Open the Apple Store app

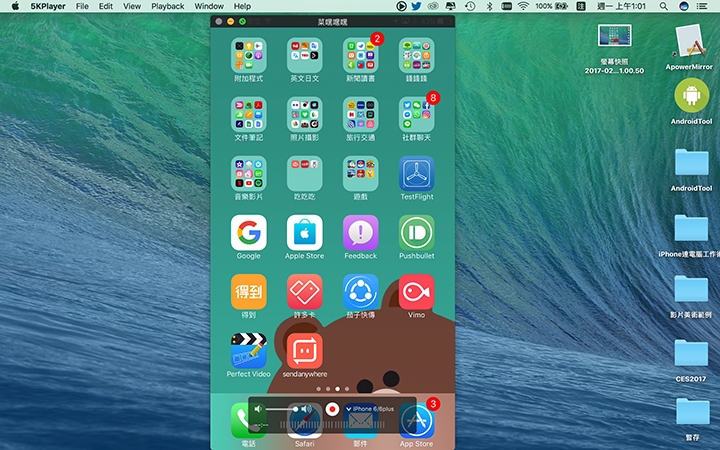(x=304, y=233)
